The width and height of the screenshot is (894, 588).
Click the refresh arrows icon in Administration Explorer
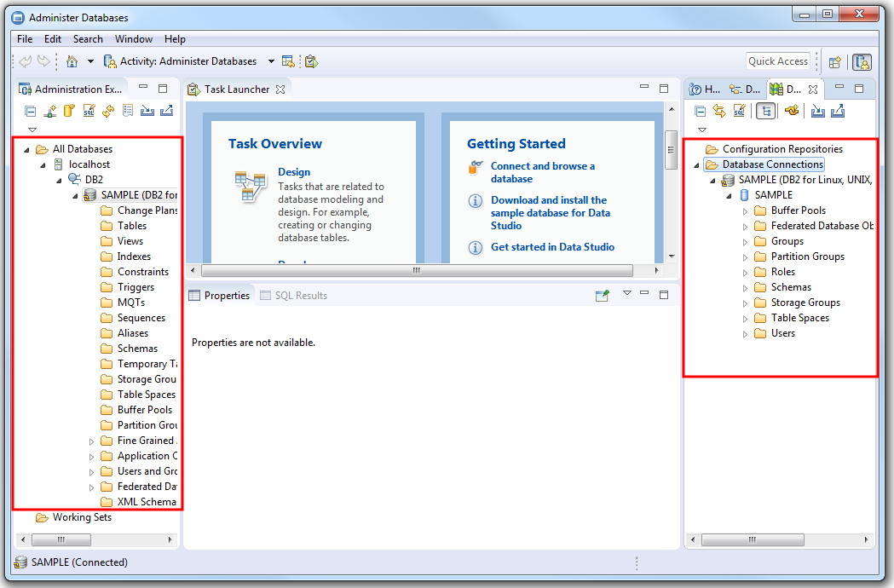click(108, 111)
